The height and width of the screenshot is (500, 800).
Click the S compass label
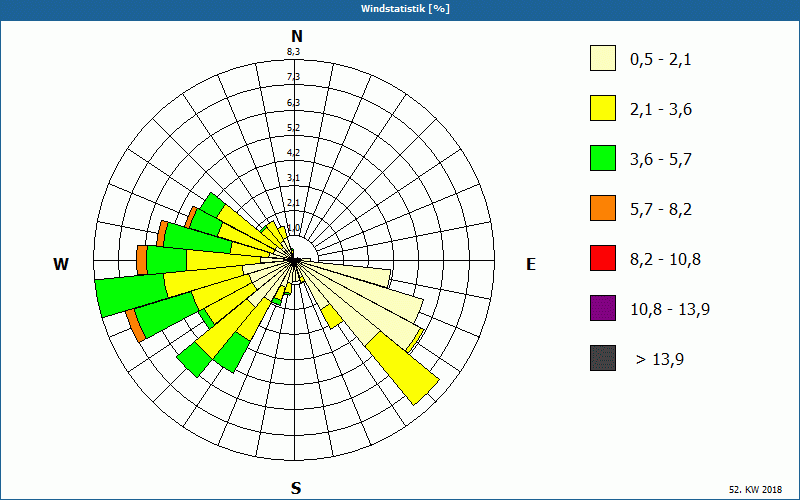pos(296,488)
